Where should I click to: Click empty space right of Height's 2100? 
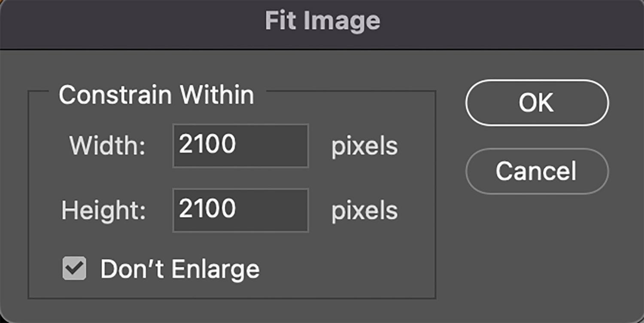click(275, 210)
